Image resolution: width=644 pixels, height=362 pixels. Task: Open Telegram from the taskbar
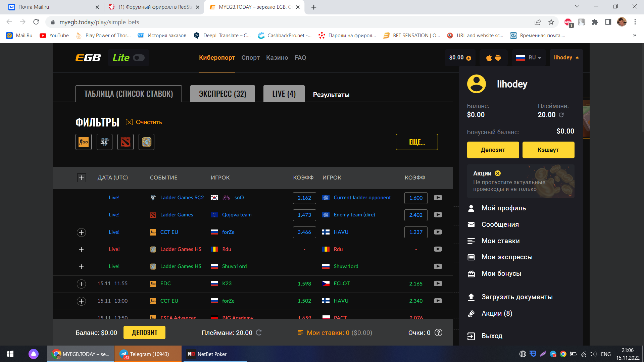pyautogui.click(x=148, y=354)
